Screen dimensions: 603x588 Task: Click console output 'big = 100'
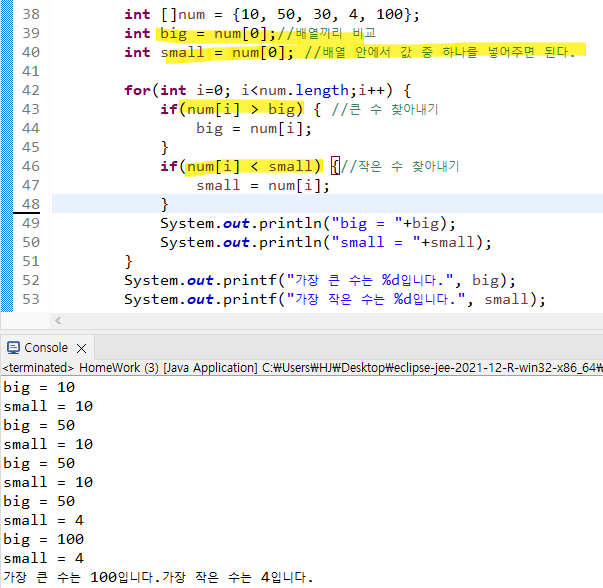(x=43, y=539)
